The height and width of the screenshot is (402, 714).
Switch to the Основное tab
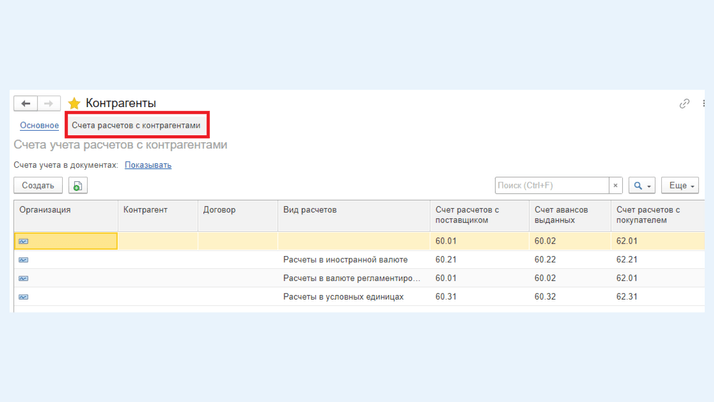pos(39,126)
